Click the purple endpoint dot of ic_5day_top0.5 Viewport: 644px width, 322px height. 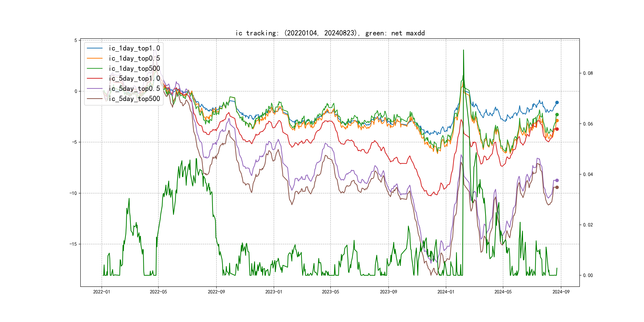[x=557, y=180]
